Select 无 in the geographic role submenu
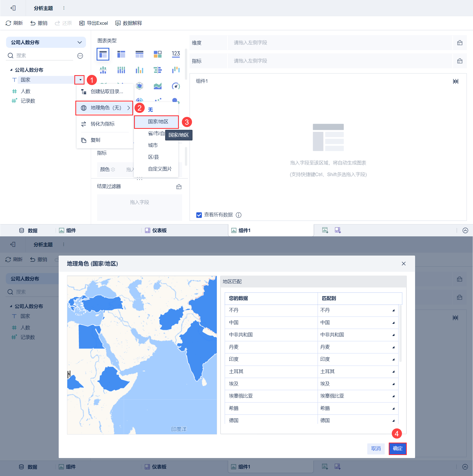Screen dimensions: 473x476 pos(156,110)
